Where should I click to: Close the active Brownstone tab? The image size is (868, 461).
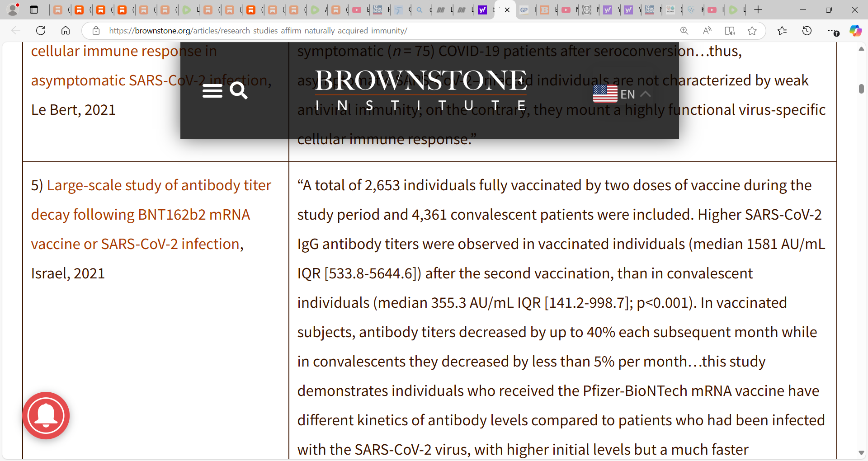tap(507, 9)
